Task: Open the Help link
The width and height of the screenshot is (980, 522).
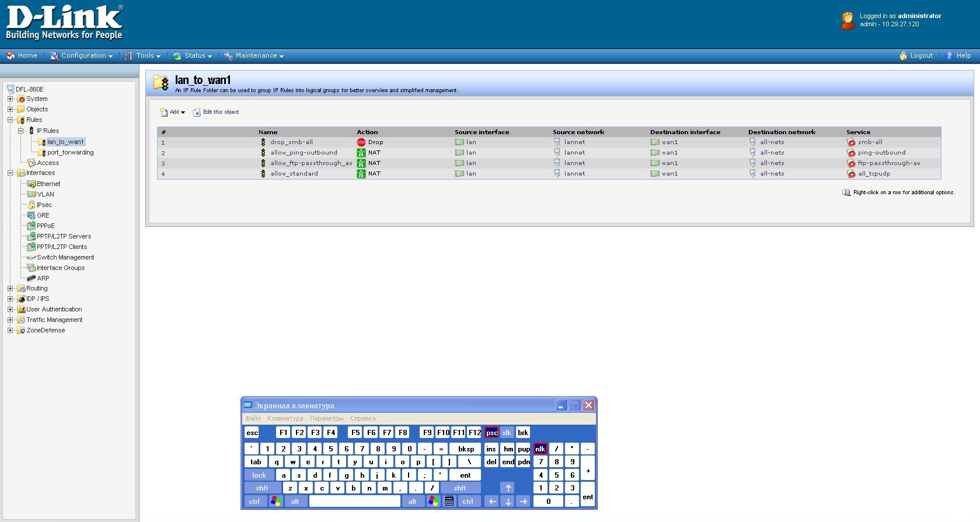Action: [964, 56]
